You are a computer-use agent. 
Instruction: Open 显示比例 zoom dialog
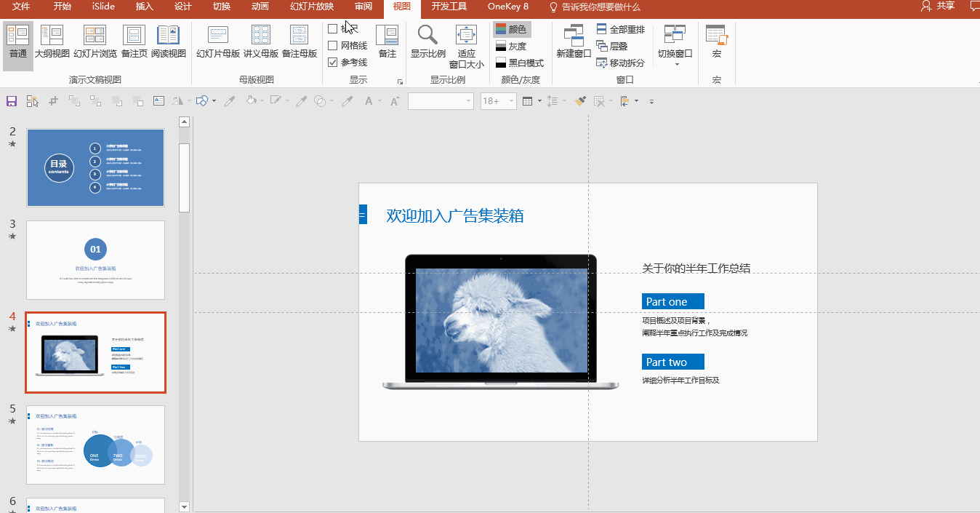(427, 42)
